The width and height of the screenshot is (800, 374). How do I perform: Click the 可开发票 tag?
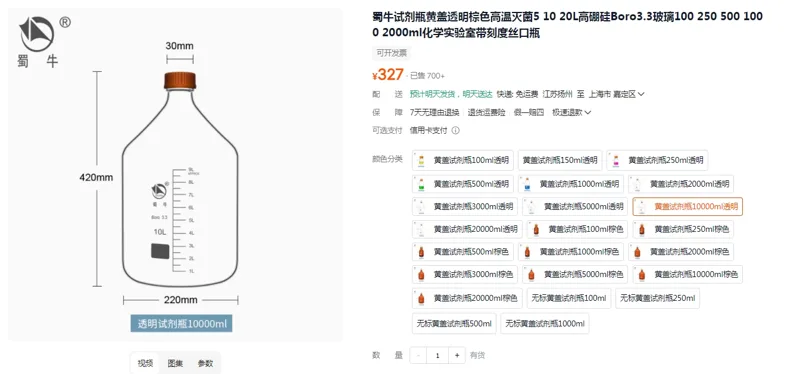point(391,53)
